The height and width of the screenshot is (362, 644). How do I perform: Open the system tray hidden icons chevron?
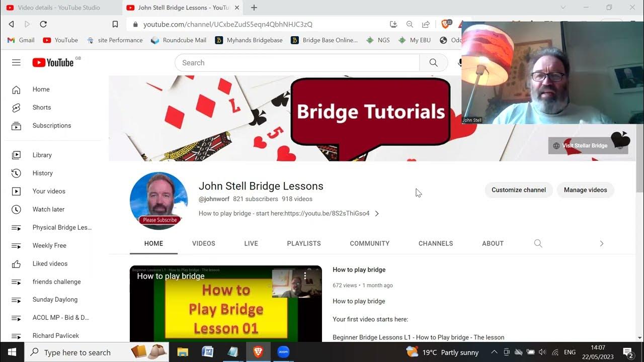(x=494, y=352)
